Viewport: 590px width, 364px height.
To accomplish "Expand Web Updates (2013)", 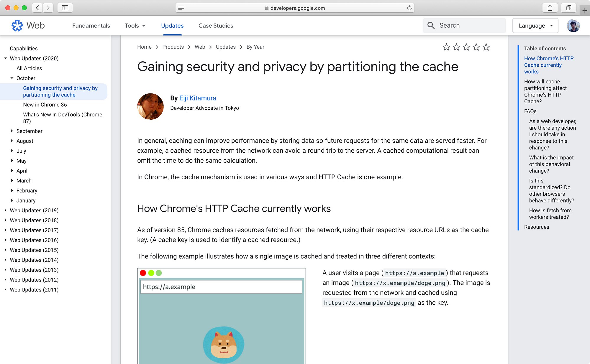I will pos(5,270).
